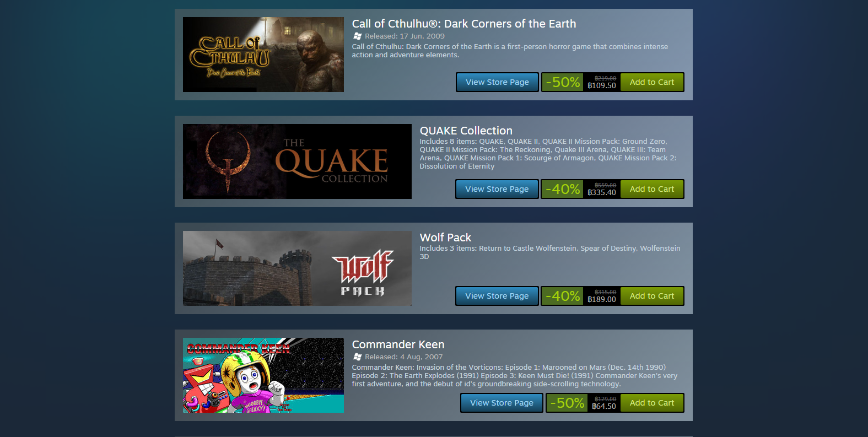
Task: View Store Page for Wolf Pack
Action: tap(497, 296)
